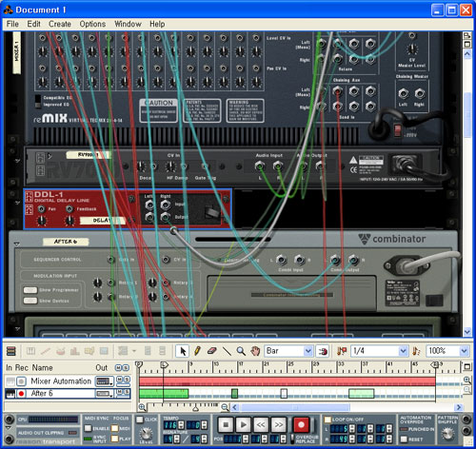Select the Magnifying glass tool
This screenshot has width=476, height=449.
(241, 351)
